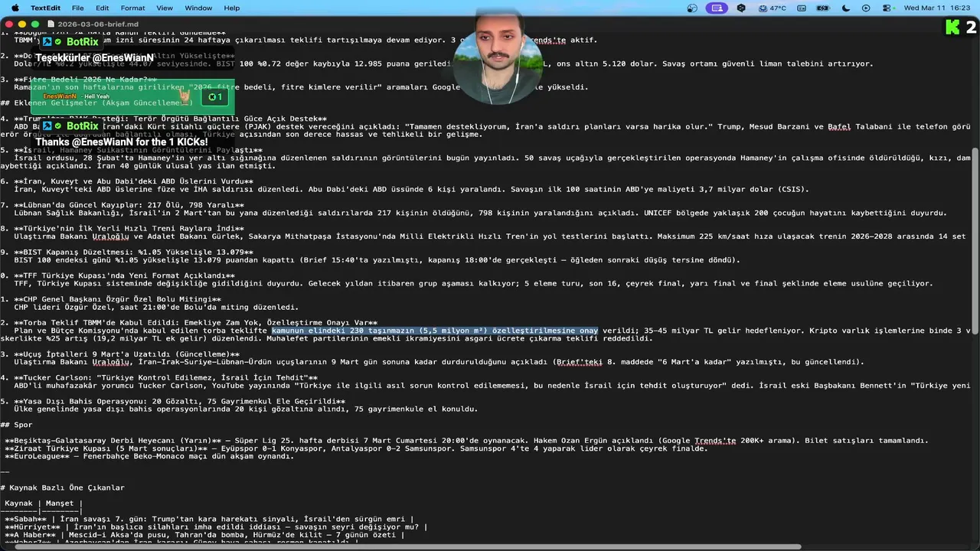
Task: Click the '## Spor' section heading
Action: (17, 425)
